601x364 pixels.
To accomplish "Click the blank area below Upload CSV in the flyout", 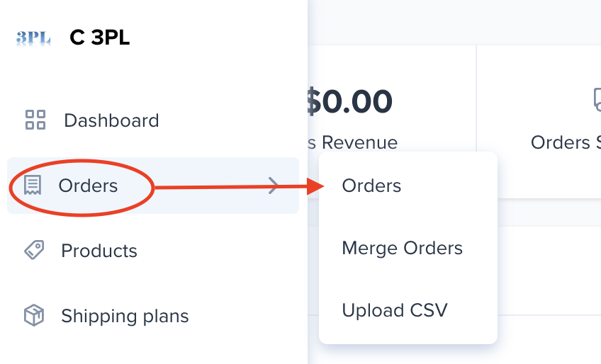I will point(408,335).
